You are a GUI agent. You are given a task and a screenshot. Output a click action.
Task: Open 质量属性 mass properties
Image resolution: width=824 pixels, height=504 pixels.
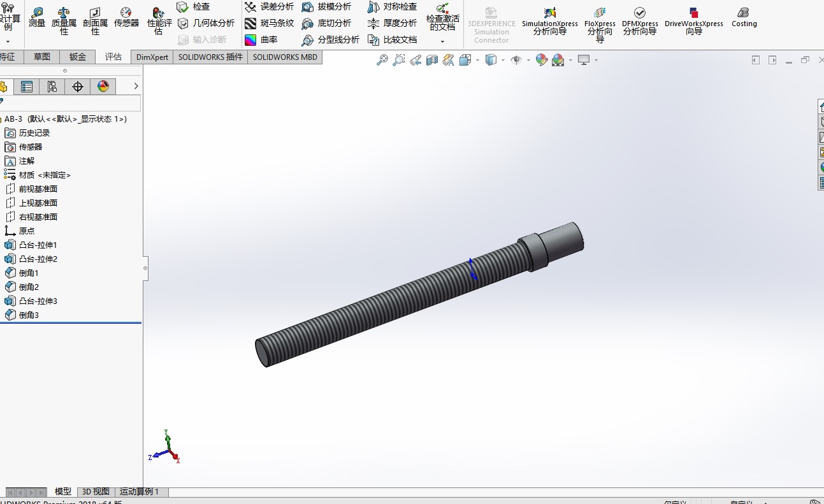coord(64,21)
